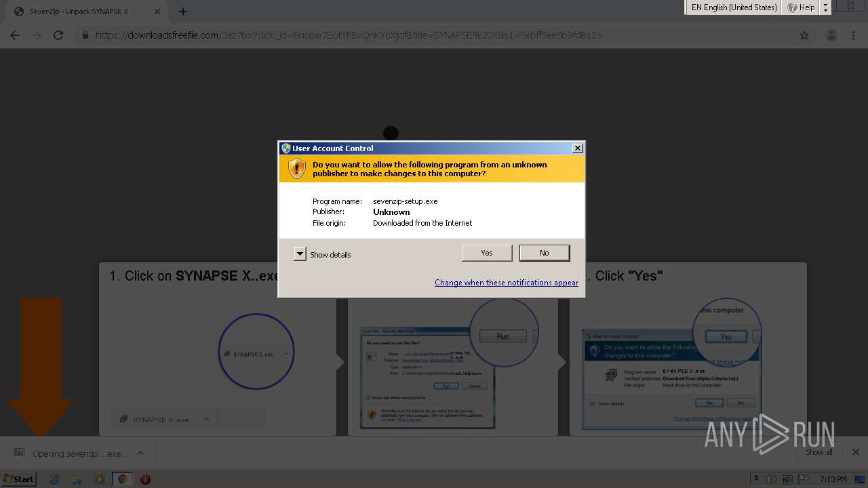Click Help on the language bar
This screenshot has height=488, width=868.
click(x=801, y=7)
